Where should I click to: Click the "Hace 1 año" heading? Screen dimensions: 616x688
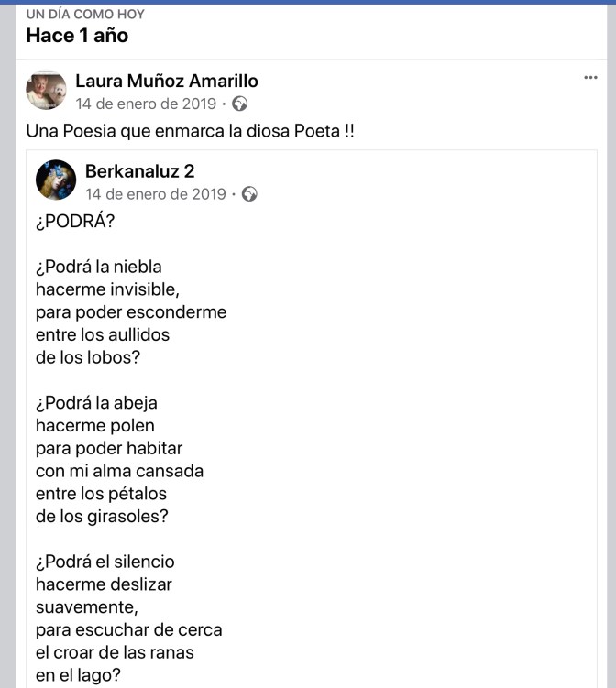(77, 37)
